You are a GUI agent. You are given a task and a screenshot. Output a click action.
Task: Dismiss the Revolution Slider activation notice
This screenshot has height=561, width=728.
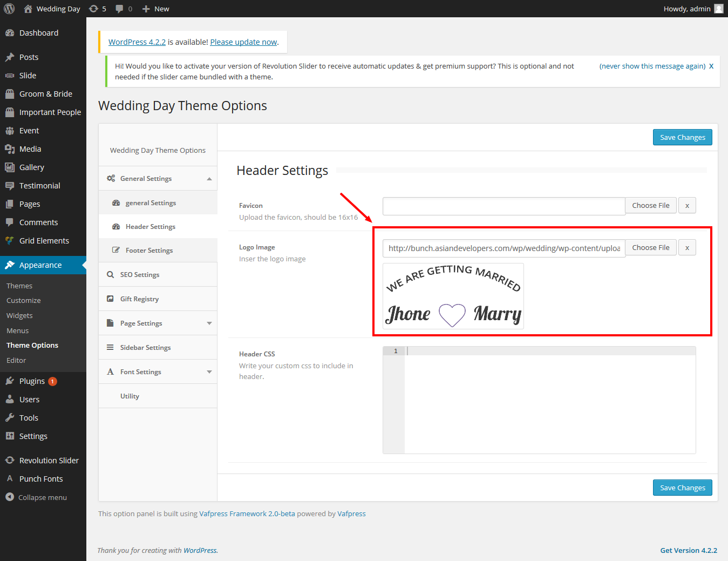pos(711,66)
